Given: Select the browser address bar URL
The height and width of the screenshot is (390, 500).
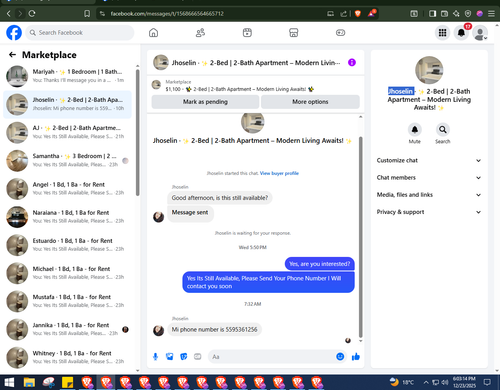Looking at the screenshot, I should pos(167,14).
